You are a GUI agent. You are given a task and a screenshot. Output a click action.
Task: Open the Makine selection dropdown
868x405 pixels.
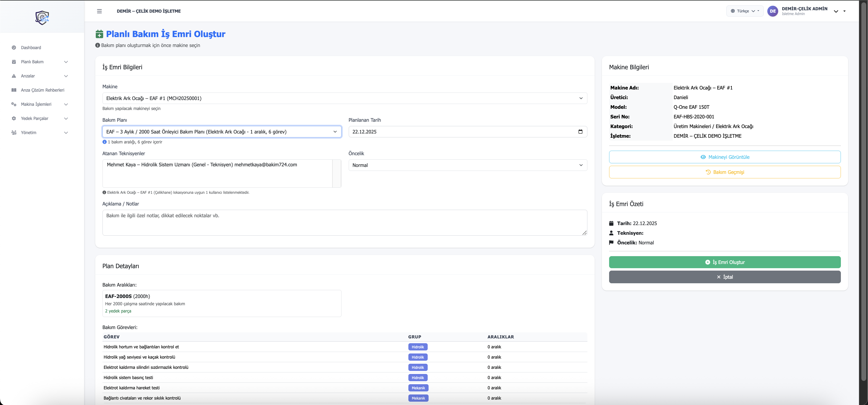coord(344,98)
